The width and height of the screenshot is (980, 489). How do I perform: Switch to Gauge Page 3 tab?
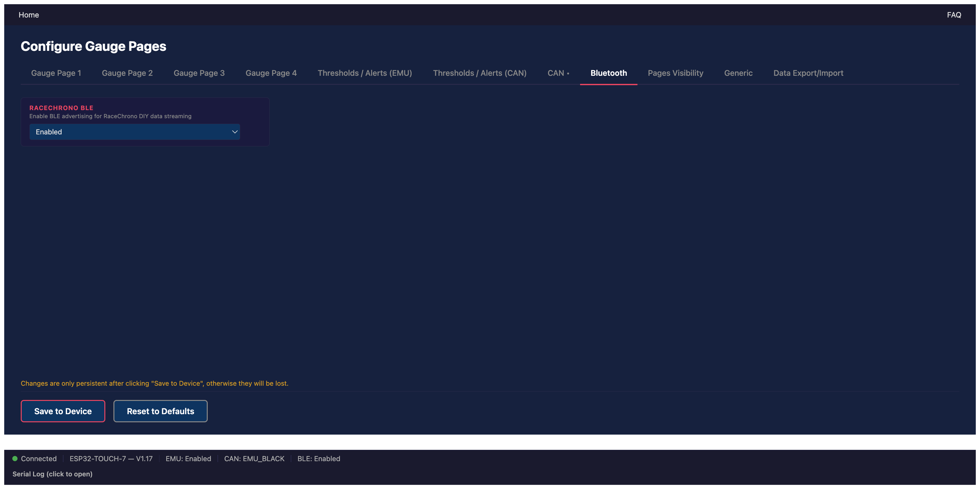[199, 73]
